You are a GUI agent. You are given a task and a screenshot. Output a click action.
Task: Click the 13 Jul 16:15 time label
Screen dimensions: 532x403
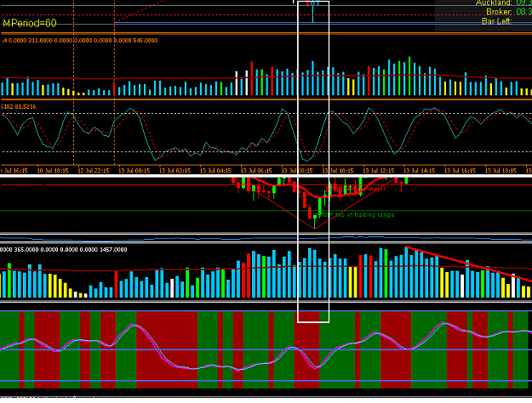point(460,171)
